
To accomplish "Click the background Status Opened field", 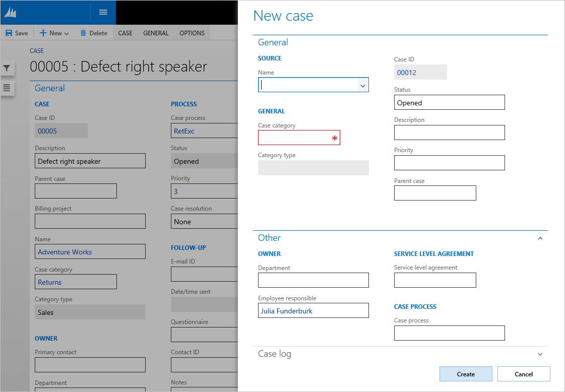I will (x=204, y=161).
